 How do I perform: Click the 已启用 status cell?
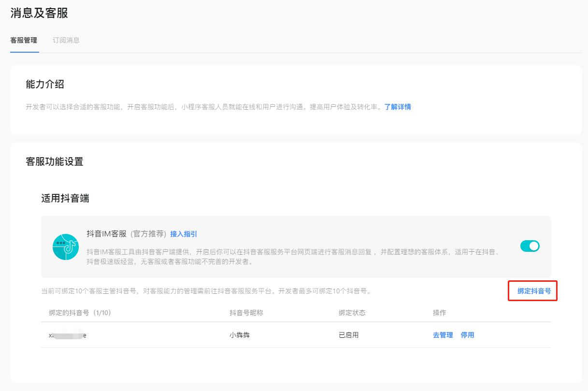349,335
